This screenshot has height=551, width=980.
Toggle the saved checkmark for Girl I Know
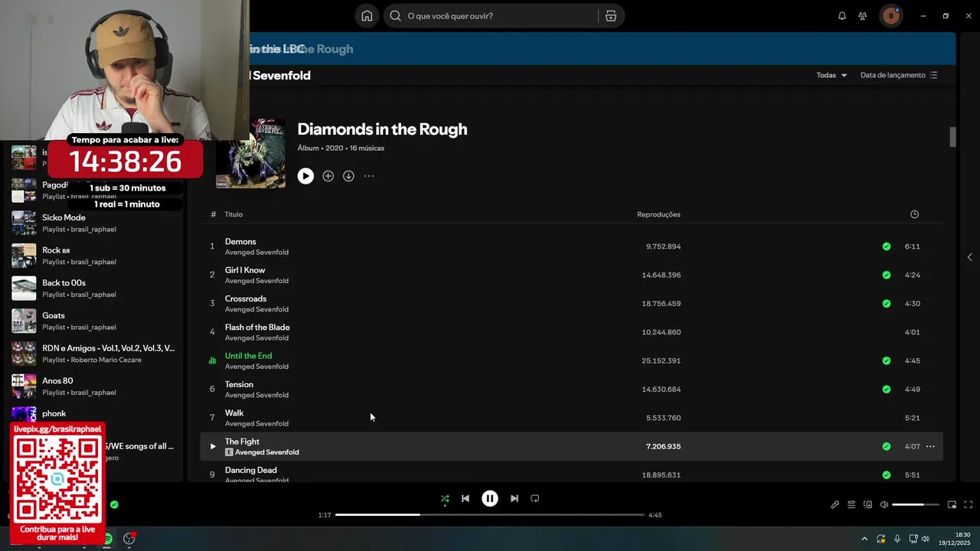pos(887,275)
